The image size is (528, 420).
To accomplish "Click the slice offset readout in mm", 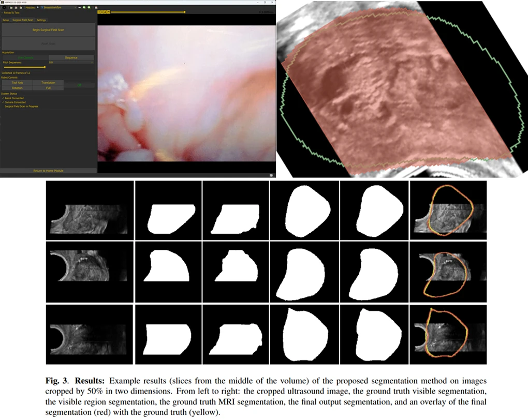I will click(266, 12).
